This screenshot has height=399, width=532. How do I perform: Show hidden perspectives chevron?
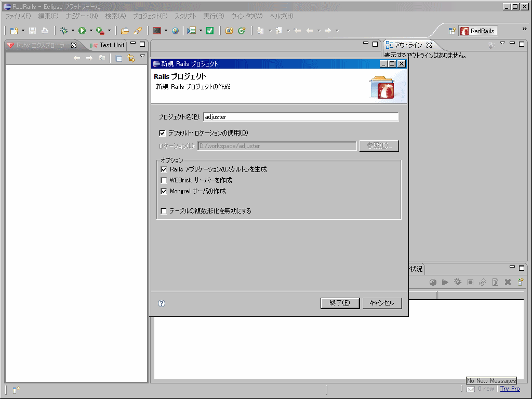click(x=525, y=29)
